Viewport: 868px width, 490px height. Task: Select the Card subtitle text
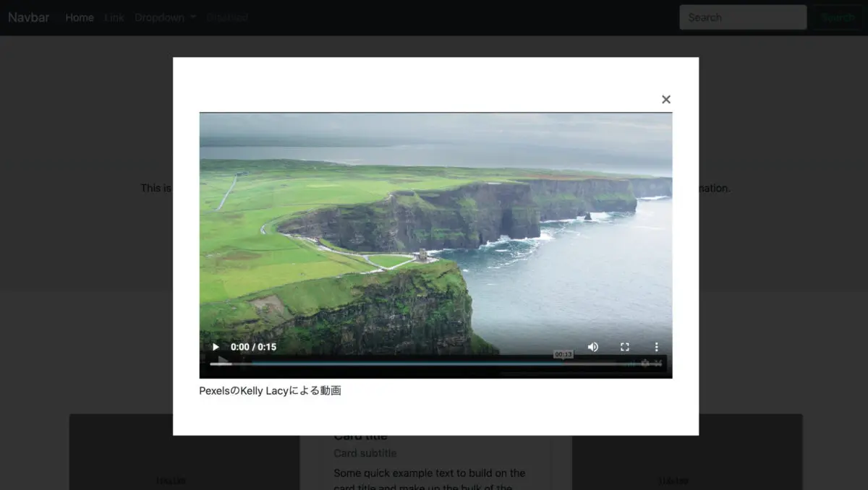coord(365,453)
